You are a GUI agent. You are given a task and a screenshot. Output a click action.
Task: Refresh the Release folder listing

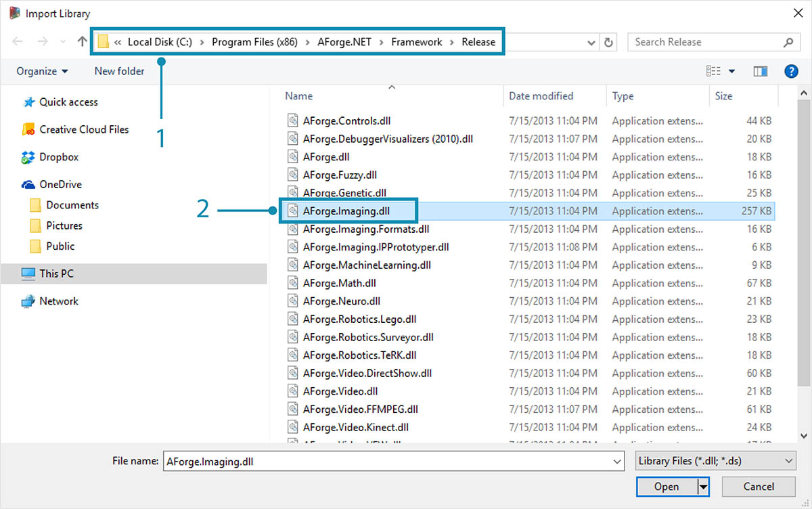608,42
